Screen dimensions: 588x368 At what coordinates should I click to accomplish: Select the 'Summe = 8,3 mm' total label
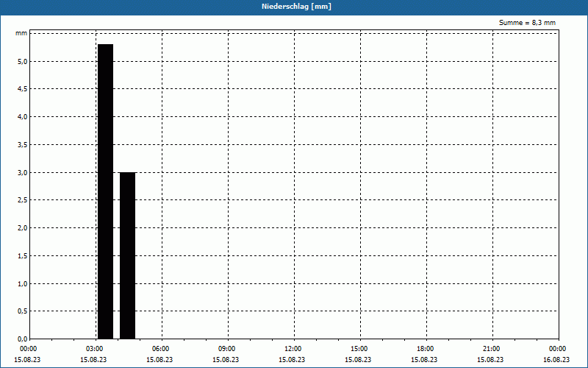point(527,23)
